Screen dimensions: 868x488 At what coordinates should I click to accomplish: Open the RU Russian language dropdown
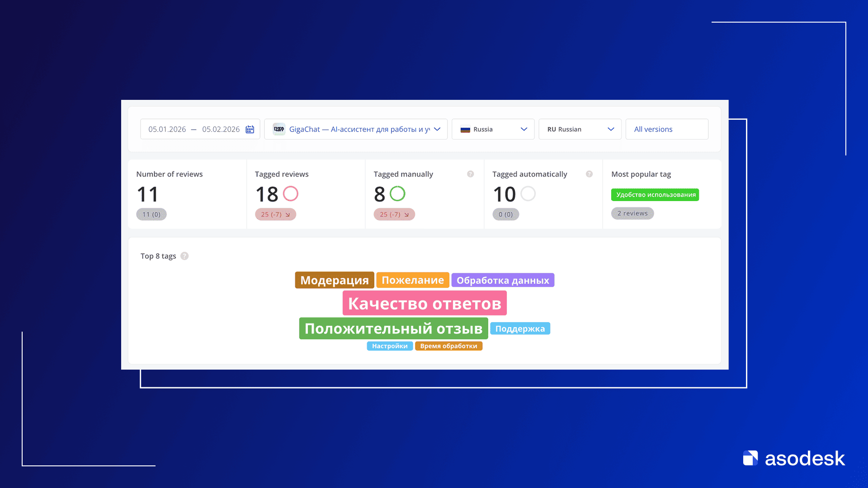tap(610, 129)
